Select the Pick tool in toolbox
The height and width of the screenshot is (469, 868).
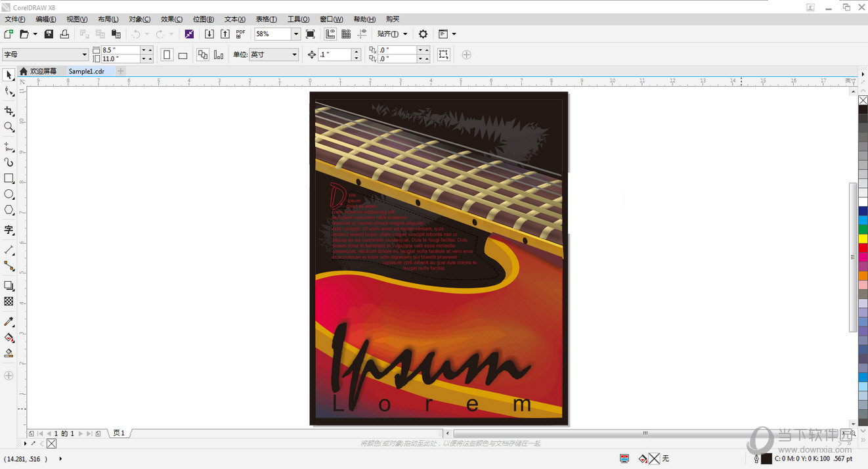click(x=9, y=76)
